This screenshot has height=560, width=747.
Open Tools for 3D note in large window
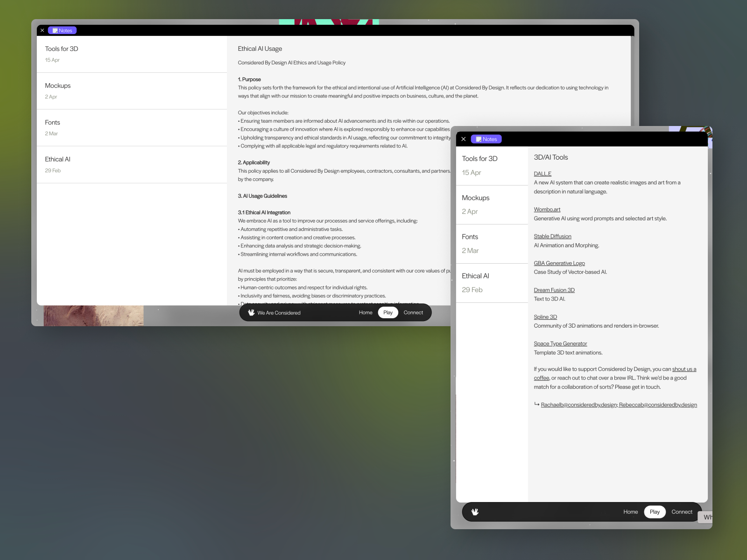(x=62, y=49)
